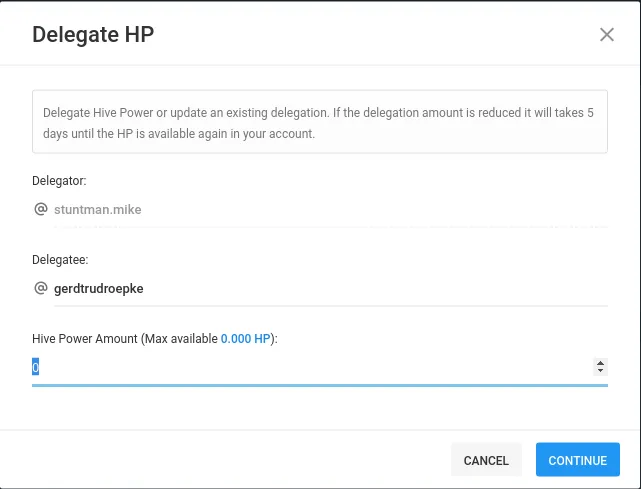This screenshot has width=641, height=489.
Task: Click the @ icon beside stuntman.mike
Action: pyautogui.click(x=40, y=209)
